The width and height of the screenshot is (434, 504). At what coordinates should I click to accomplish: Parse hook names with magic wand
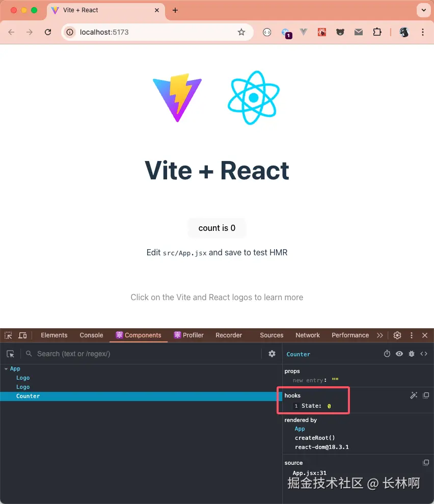(x=414, y=395)
